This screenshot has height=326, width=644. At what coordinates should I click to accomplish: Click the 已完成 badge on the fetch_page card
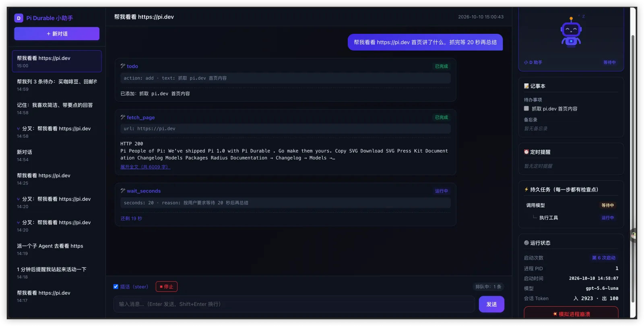point(442,118)
